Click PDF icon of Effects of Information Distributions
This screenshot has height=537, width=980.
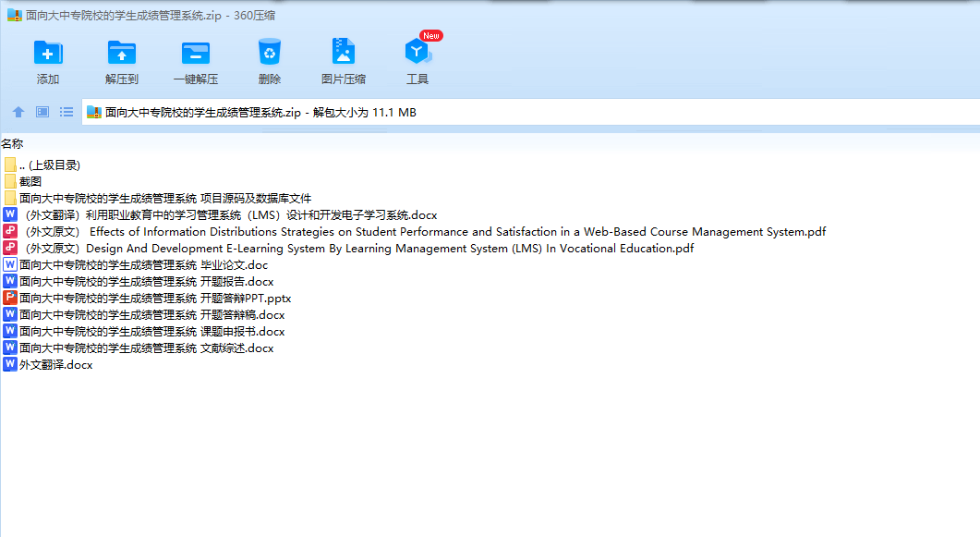click(10, 231)
